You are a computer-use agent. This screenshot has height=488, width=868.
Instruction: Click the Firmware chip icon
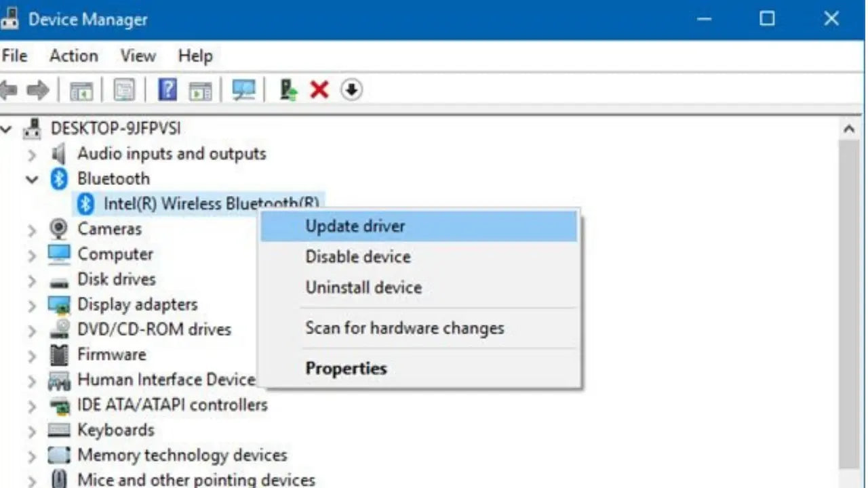[59, 354]
